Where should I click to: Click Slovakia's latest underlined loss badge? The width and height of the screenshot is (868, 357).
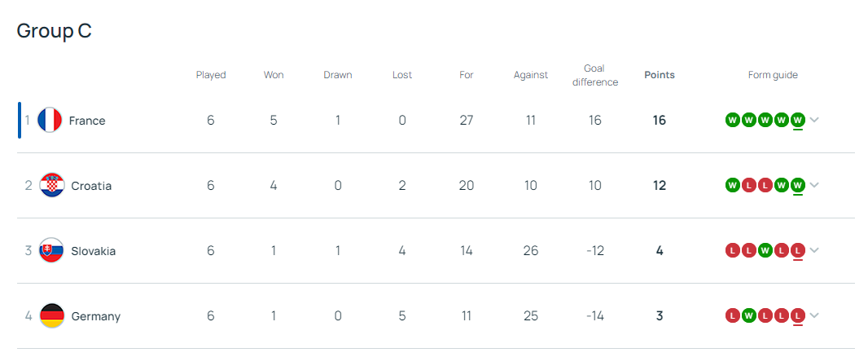798,250
